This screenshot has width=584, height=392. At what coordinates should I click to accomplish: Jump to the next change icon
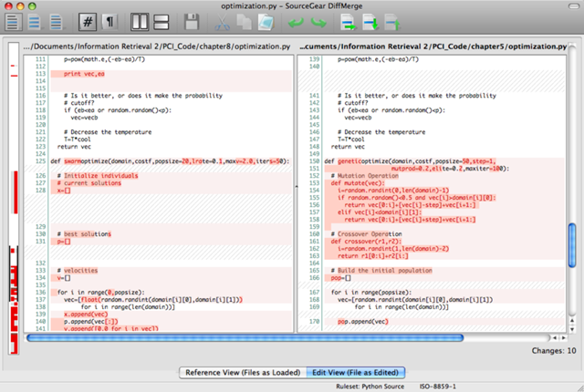(x=371, y=21)
